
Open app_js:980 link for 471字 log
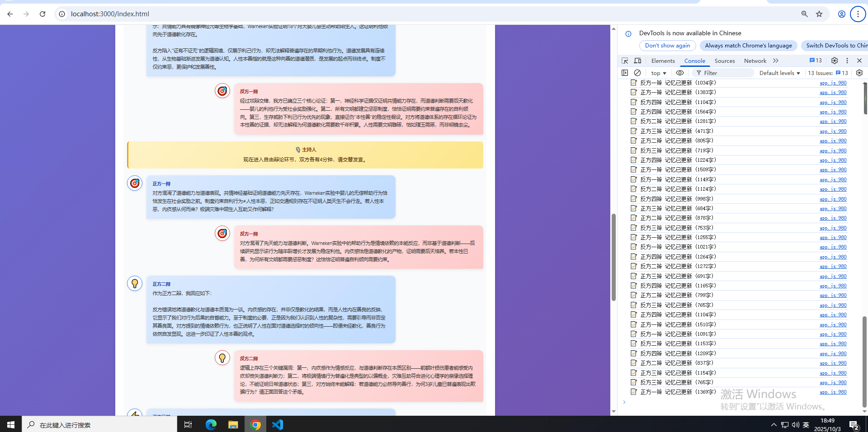pos(833,131)
